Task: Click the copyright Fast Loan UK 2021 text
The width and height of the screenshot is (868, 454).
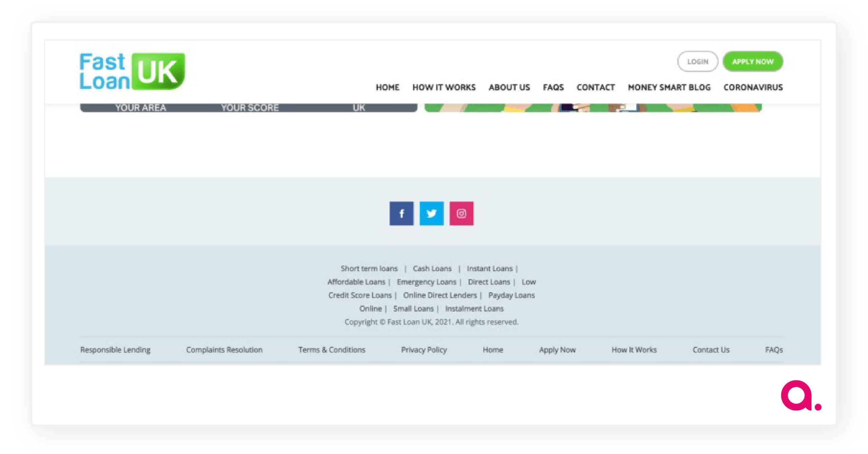Action: 431,322
